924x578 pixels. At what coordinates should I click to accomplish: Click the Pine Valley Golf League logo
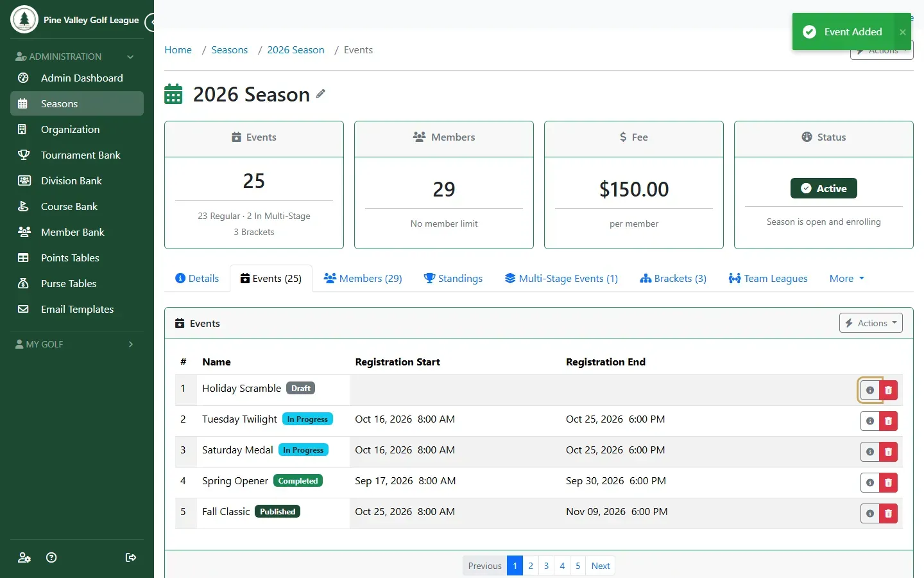pyautogui.click(x=24, y=19)
